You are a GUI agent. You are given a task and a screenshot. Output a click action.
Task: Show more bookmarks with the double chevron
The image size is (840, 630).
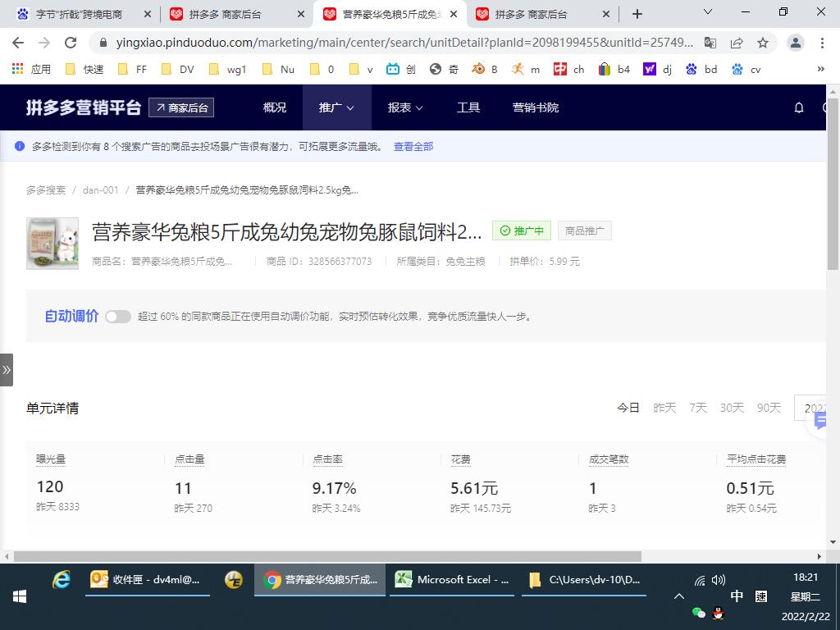pyautogui.click(x=820, y=69)
